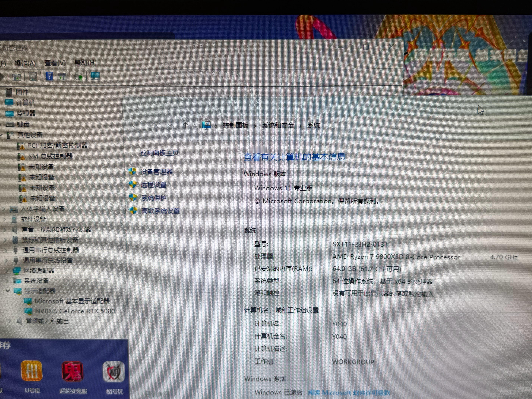
Task: Click 阅读 Microsoft 软件许可条款 link
Action: tap(349, 392)
